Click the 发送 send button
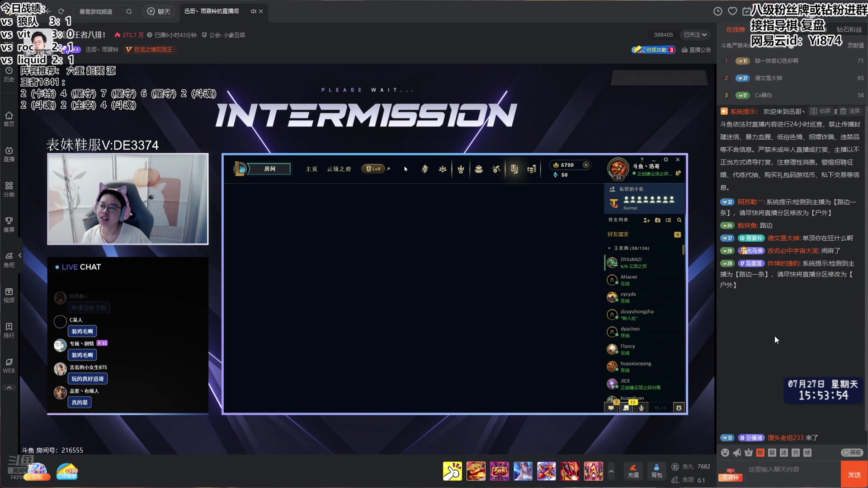The width and height of the screenshot is (868, 488). [854, 474]
